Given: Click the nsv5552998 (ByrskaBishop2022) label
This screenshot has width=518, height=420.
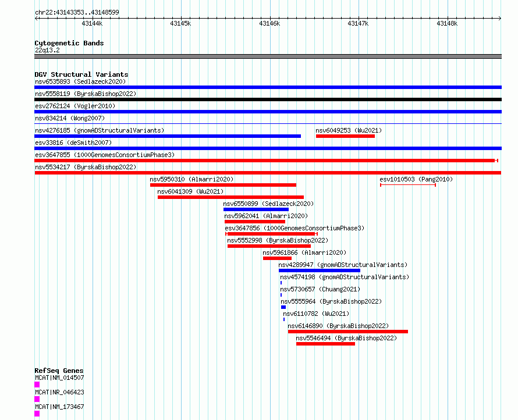Looking at the screenshot, I should (278, 240).
